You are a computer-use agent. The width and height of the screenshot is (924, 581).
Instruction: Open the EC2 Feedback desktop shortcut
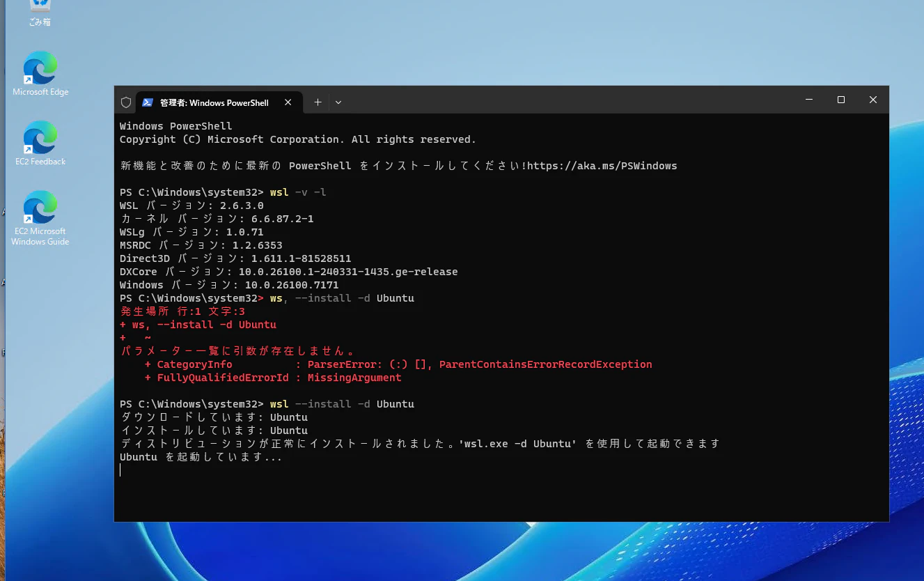click(40, 143)
